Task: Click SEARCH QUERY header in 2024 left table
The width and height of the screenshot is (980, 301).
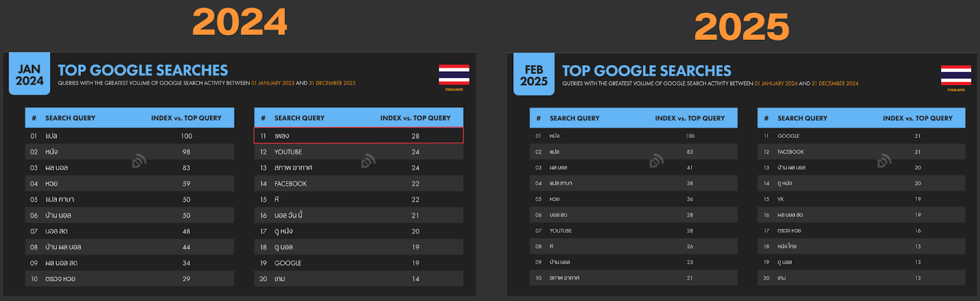Action: [x=70, y=118]
